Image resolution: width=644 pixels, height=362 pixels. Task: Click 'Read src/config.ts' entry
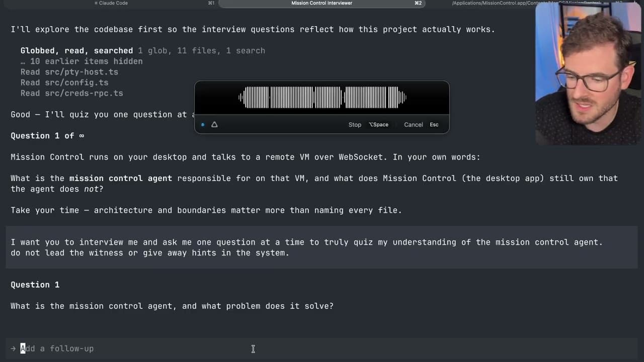(64, 82)
